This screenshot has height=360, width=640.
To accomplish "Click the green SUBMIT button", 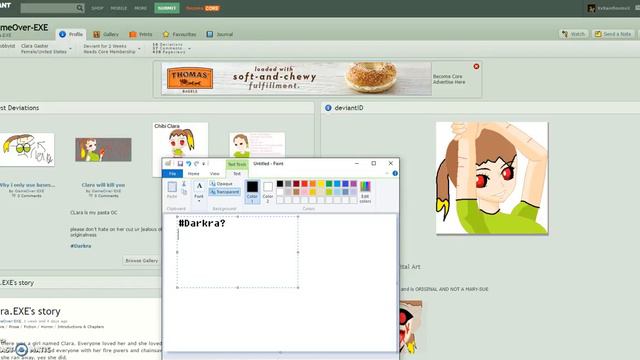I will point(167,8).
